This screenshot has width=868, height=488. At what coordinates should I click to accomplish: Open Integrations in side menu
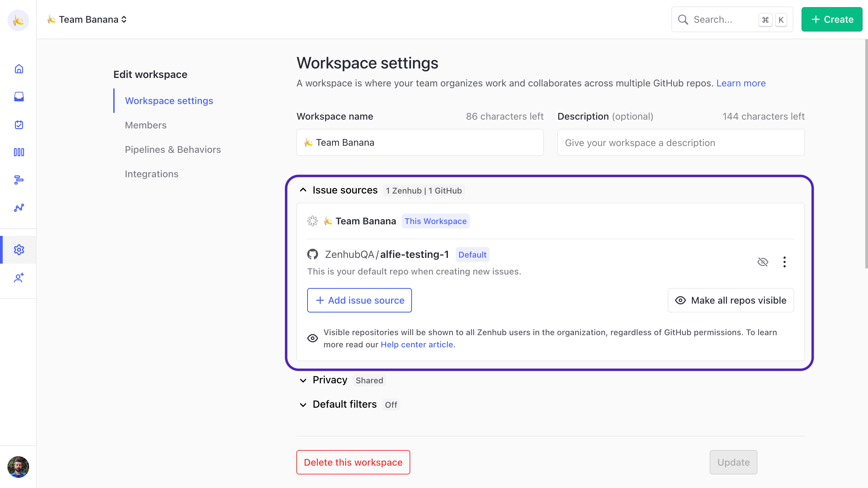pos(152,174)
